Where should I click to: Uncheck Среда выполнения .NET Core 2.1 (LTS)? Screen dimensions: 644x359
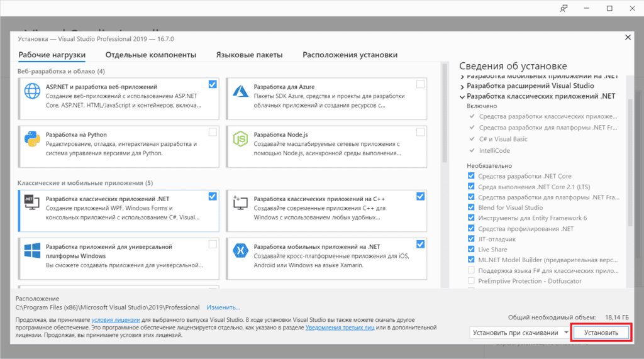[x=471, y=187]
